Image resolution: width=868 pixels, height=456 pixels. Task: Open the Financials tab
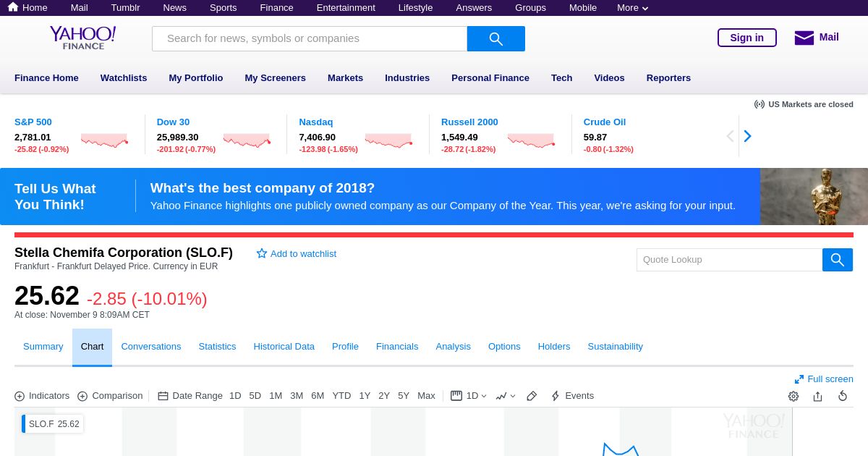tap(397, 347)
